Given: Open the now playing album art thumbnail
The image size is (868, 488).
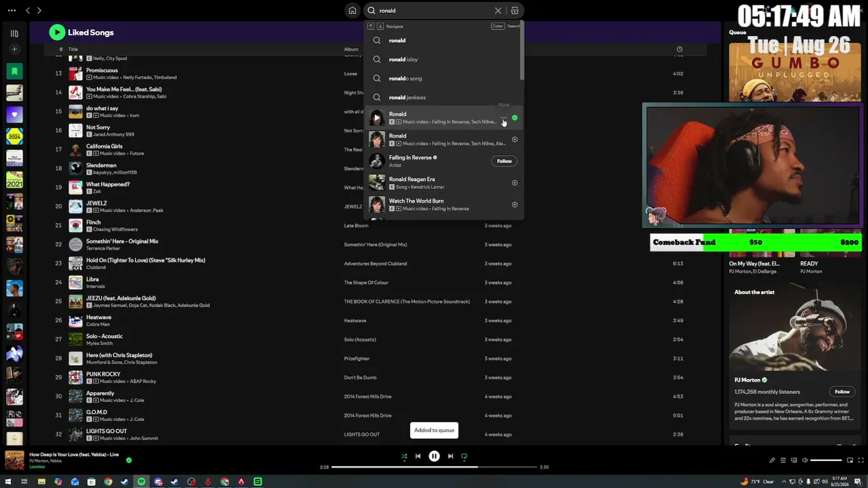Looking at the screenshot, I should [14, 460].
